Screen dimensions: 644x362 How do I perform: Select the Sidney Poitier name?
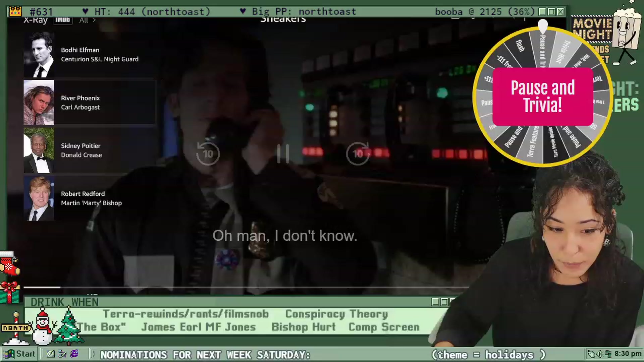click(80, 146)
